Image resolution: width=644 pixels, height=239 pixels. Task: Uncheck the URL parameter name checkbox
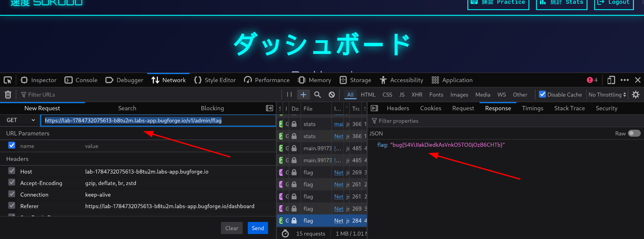coord(12,145)
